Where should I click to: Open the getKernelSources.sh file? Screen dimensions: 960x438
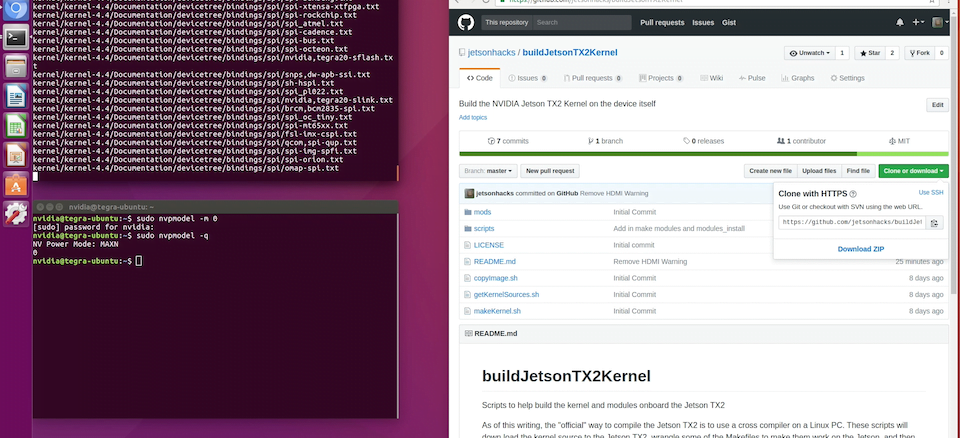pyautogui.click(x=506, y=295)
